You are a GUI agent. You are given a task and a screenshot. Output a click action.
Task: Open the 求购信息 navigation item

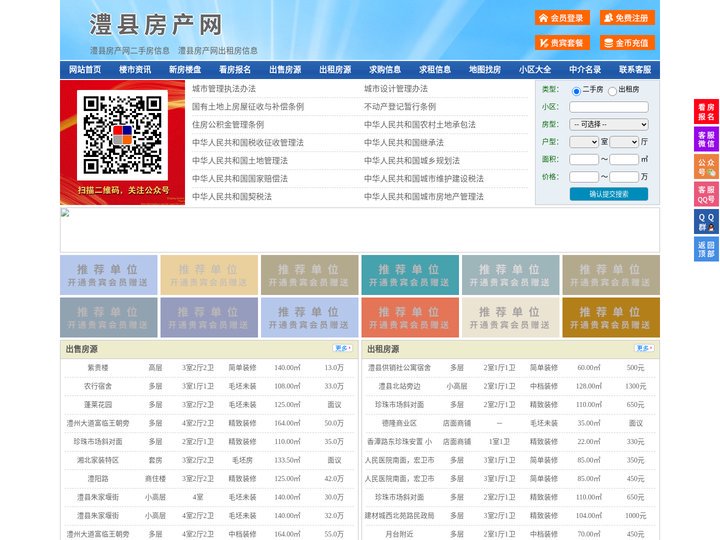[385, 69]
